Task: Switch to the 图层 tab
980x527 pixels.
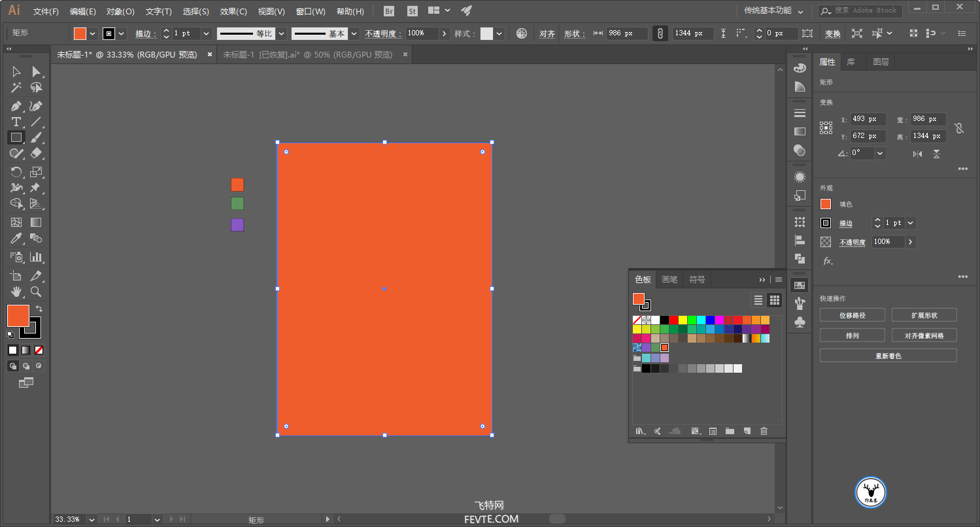Action: [881, 62]
